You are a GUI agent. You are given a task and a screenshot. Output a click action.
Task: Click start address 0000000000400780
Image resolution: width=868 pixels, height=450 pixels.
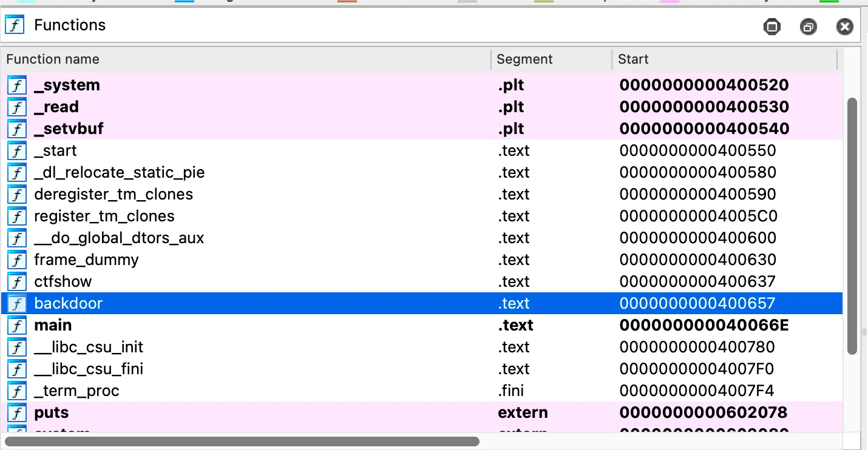click(x=697, y=348)
